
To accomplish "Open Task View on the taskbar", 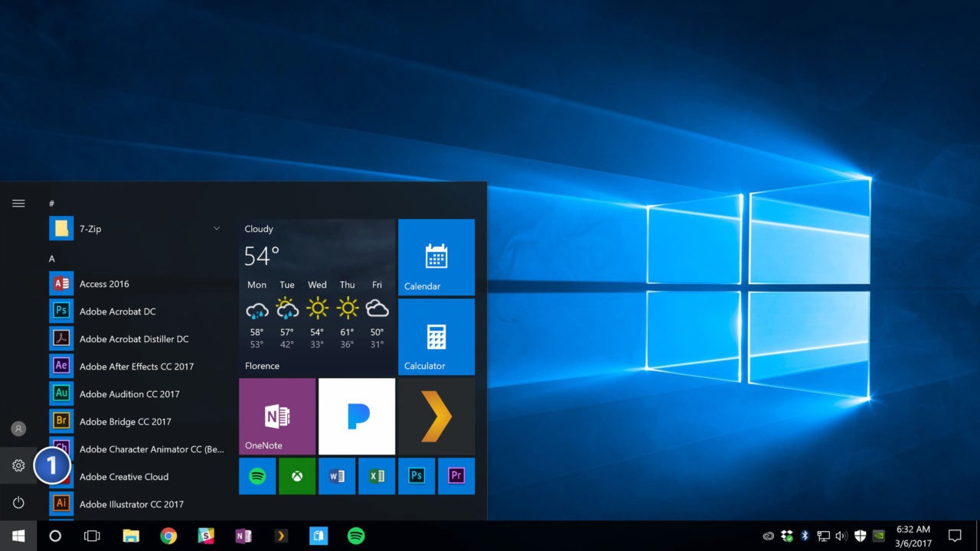I will [92, 536].
